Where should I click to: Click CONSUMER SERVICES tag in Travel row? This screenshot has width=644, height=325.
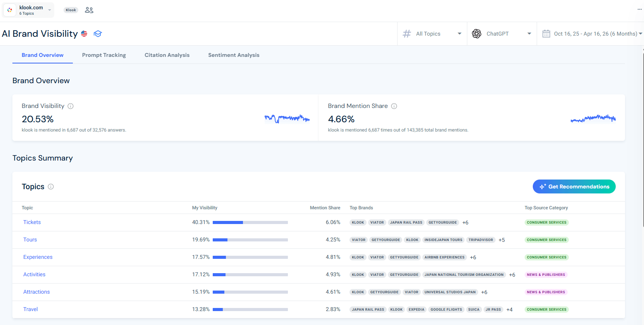pyautogui.click(x=546, y=310)
